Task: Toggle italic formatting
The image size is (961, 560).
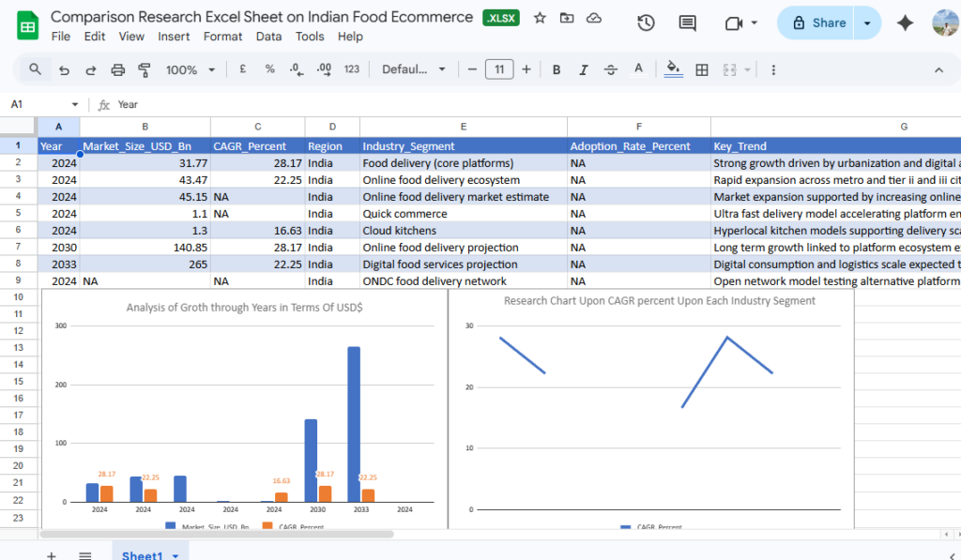Action: coord(584,69)
